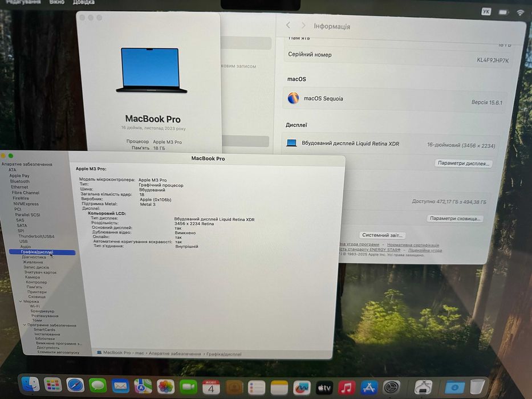The width and height of the screenshot is (532, 399).
Task: Click Параметри дисплея button
Action: (463, 163)
